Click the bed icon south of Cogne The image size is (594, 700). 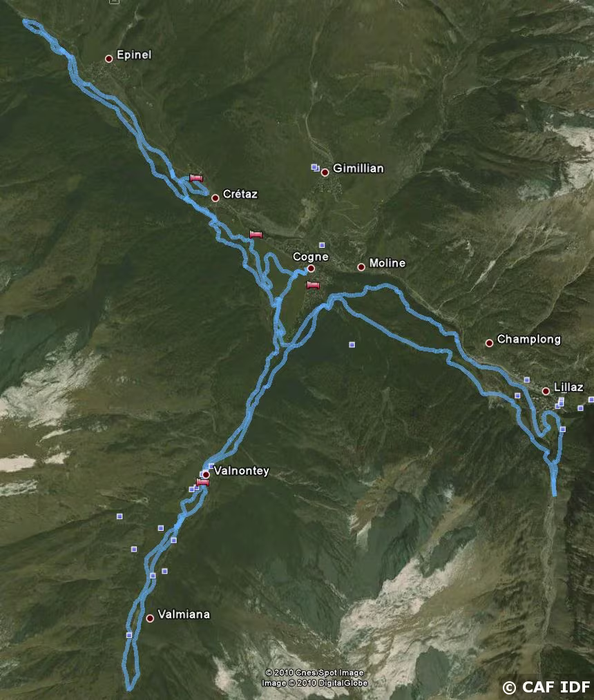[x=313, y=285]
